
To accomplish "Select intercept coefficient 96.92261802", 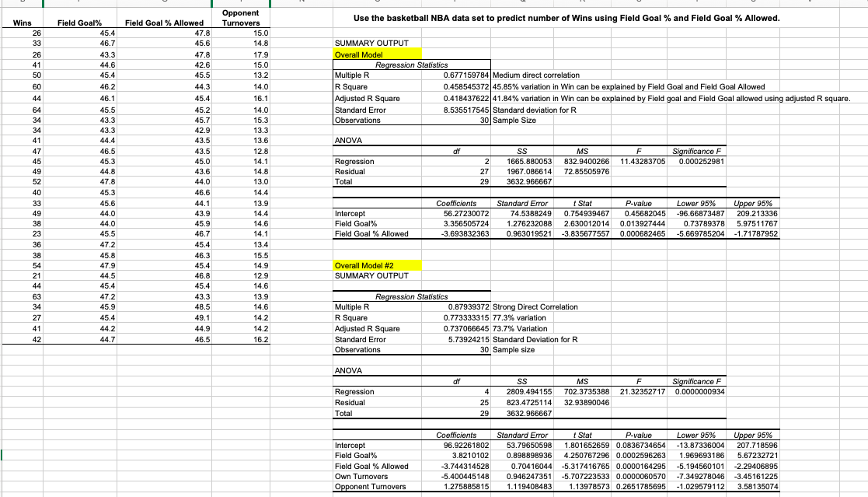I will point(466,446).
